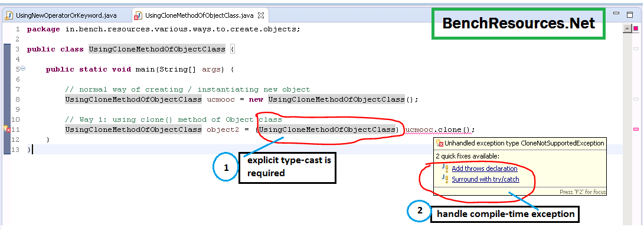Click 'Unhandled exception type CloneNotSupportedException' message
Viewport: 644px width, 230px height.
tap(525, 143)
